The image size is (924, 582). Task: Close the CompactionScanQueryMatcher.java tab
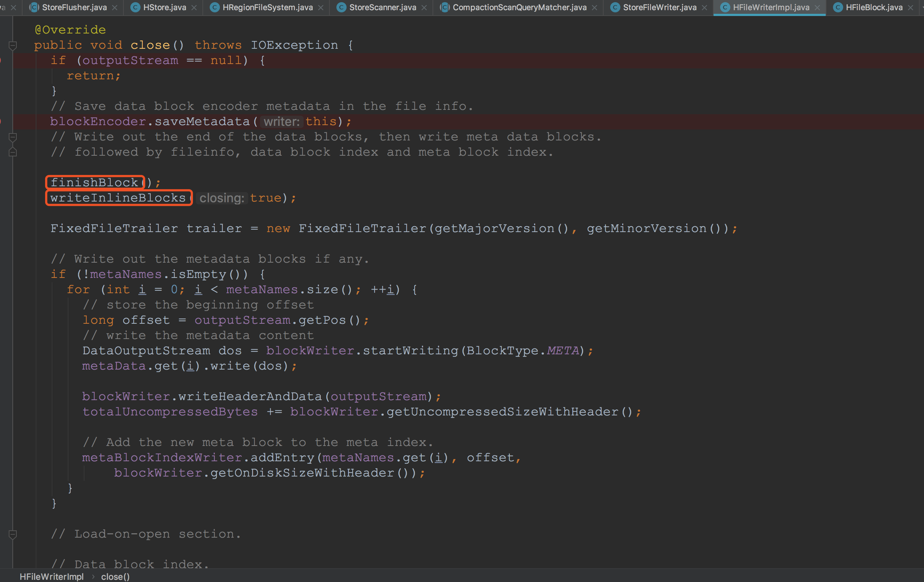point(595,8)
